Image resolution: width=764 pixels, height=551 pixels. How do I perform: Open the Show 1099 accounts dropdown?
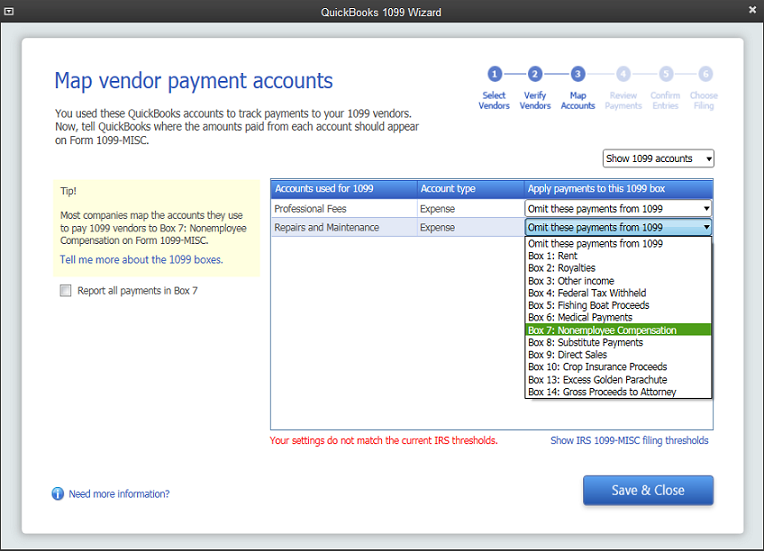tap(658, 158)
